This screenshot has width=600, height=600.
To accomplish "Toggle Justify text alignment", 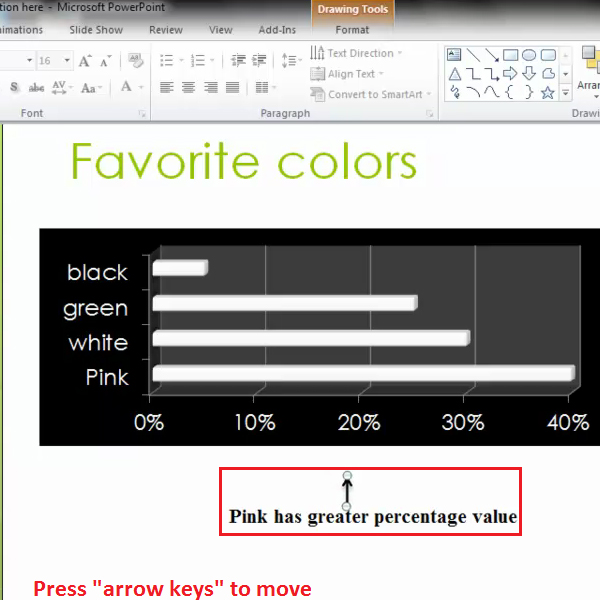I will click(232, 87).
